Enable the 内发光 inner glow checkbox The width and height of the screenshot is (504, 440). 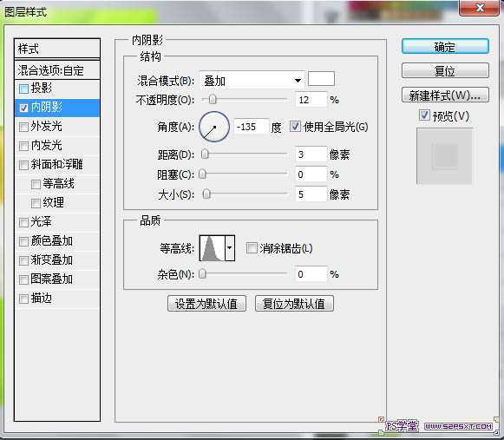click(23, 146)
